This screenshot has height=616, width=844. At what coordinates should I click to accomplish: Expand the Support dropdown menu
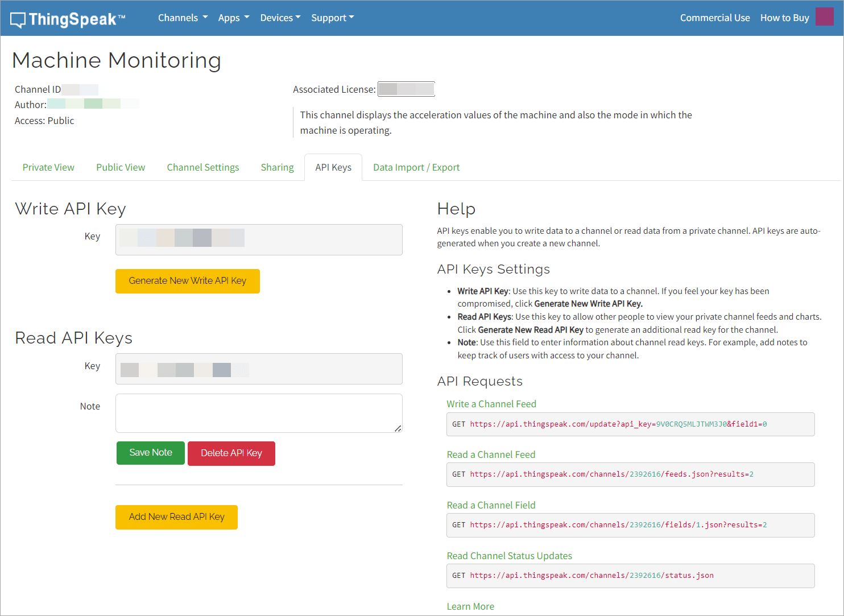pos(332,18)
